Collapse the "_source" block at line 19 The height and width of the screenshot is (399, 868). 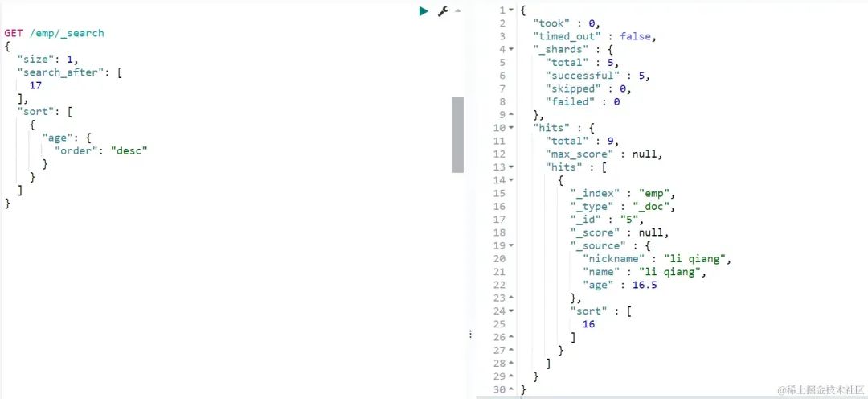[x=511, y=246]
